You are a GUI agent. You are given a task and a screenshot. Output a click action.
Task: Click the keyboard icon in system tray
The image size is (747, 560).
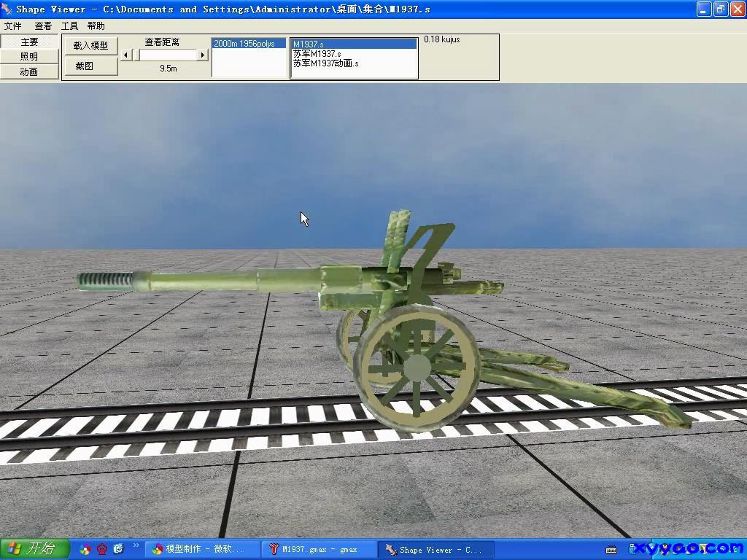[x=611, y=549]
